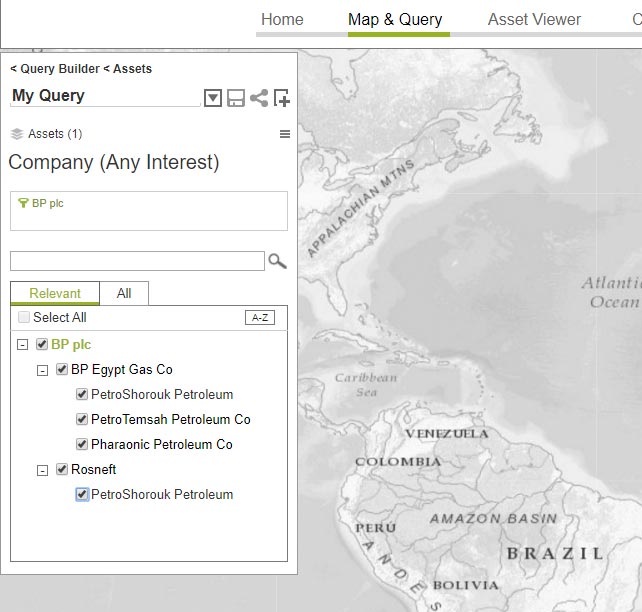Switch to the Relevant tab
This screenshot has width=642, height=612.
coord(55,293)
